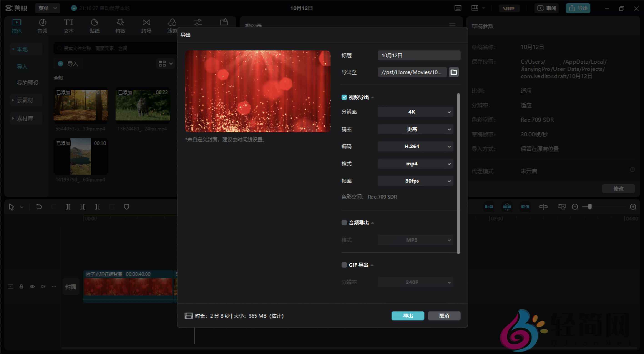Click the 导出 export button

(x=408, y=316)
